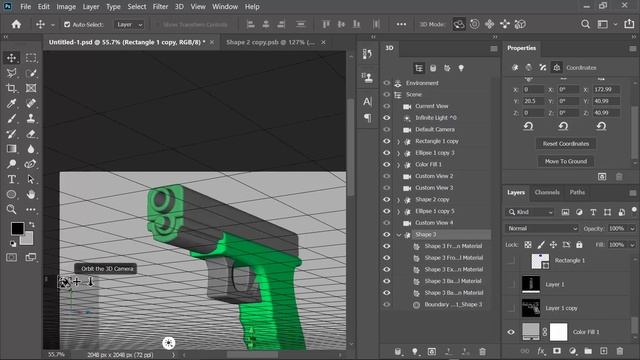
Task: Open the Fill 100% dropdown arrow
Action: tap(632, 245)
